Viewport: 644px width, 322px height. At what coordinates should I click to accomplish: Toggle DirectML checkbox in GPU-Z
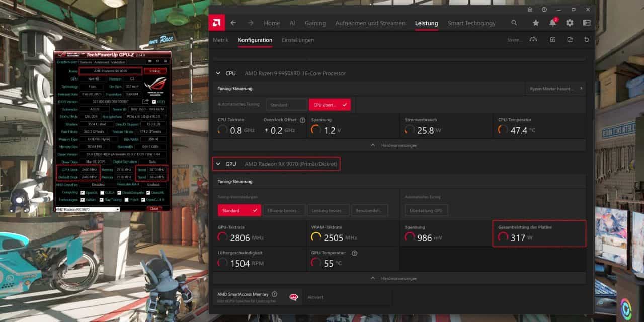[x=148, y=192]
